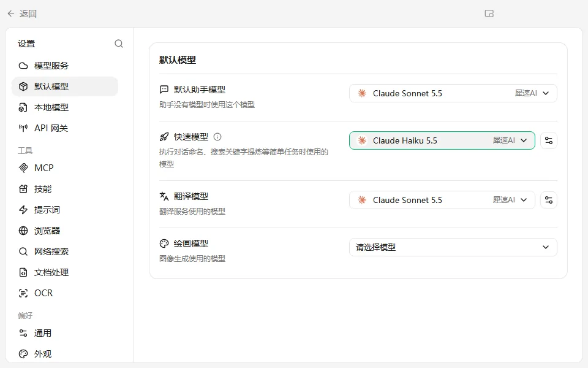The height and width of the screenshot is (368, 588).
Task: Click the text 翻译服务使用的模型
Action: point(192,212)
